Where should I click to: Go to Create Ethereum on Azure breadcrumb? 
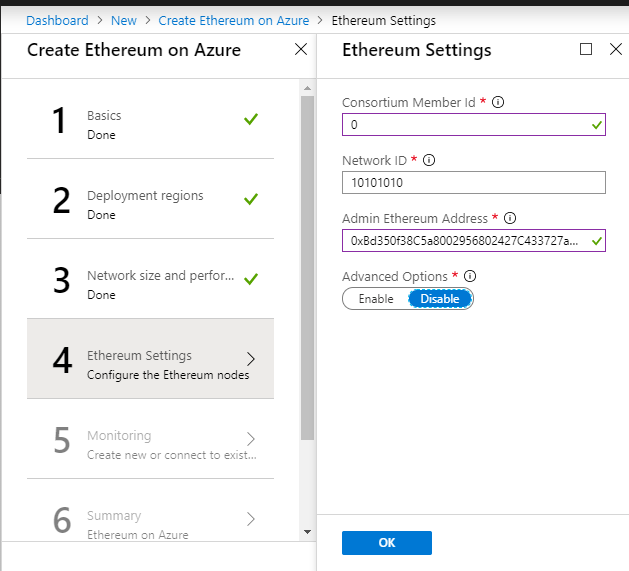coord(233,20)
